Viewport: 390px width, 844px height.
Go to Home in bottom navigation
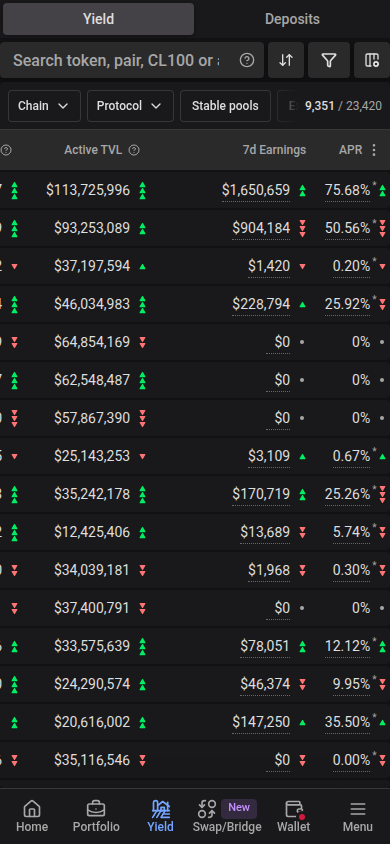32,816
